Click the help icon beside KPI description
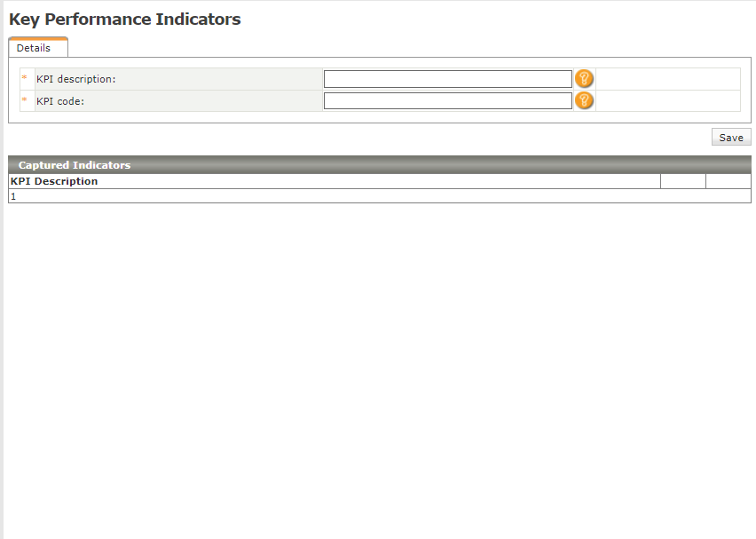The height and width of the screenshot is (539, 756). [x=584, y=79]
